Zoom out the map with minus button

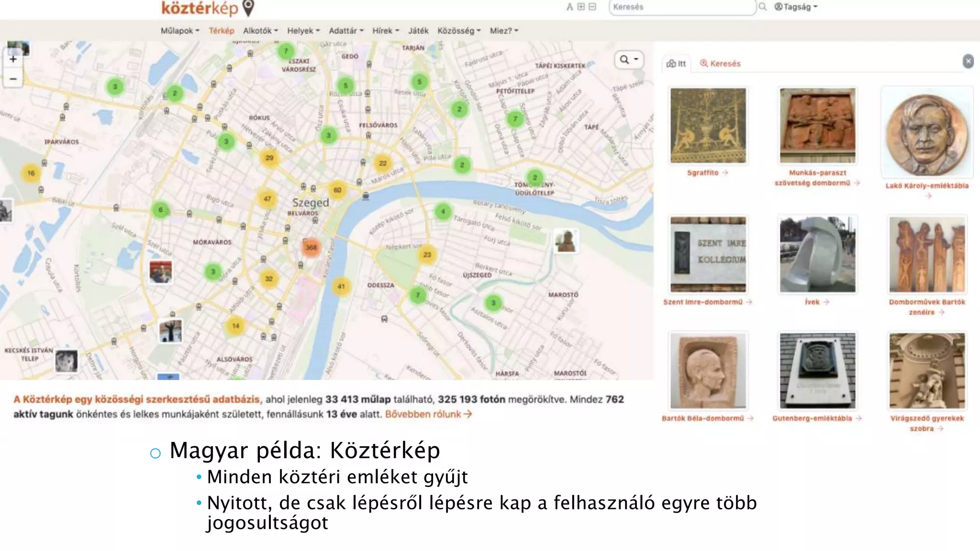13,78
